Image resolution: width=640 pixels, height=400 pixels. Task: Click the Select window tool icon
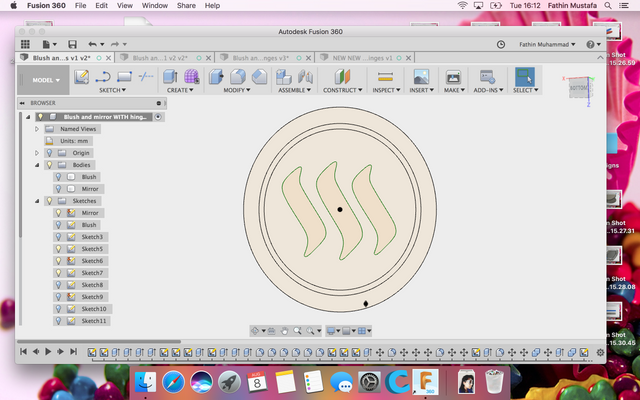525,77
